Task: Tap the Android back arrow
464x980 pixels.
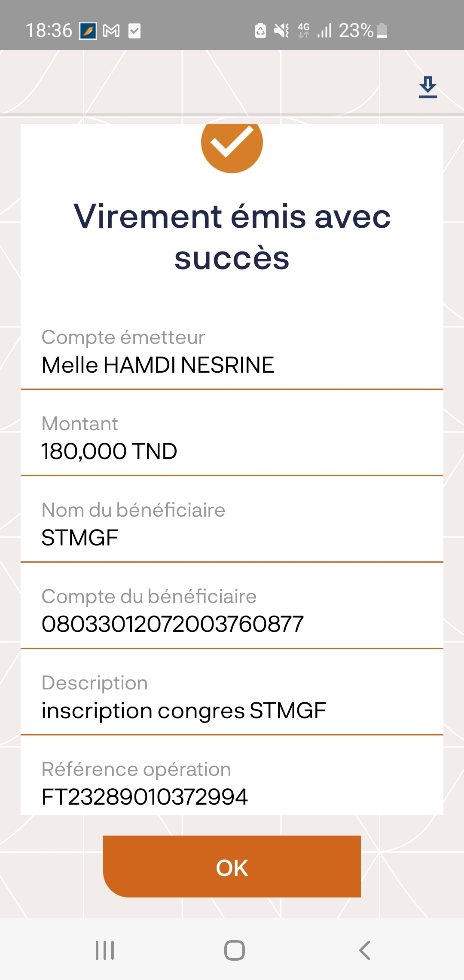Action: coord(364,950)
